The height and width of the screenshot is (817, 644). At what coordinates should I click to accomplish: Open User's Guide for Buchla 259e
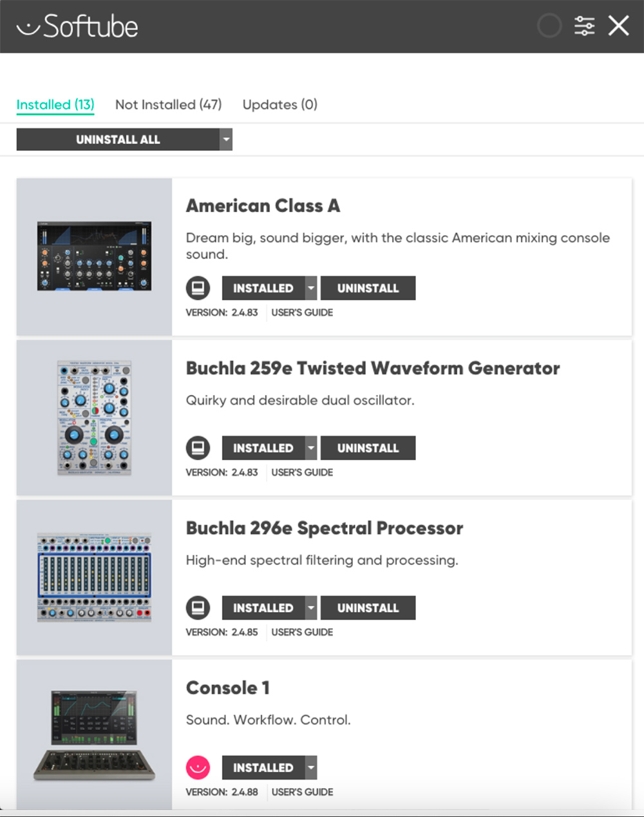coord(302,472)
